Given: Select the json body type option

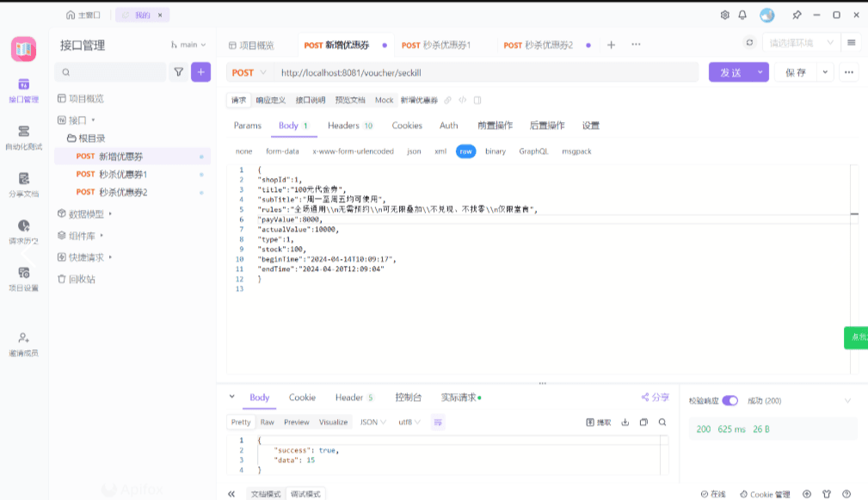Looking at the screenshot, I should click(x=414, y=151).
